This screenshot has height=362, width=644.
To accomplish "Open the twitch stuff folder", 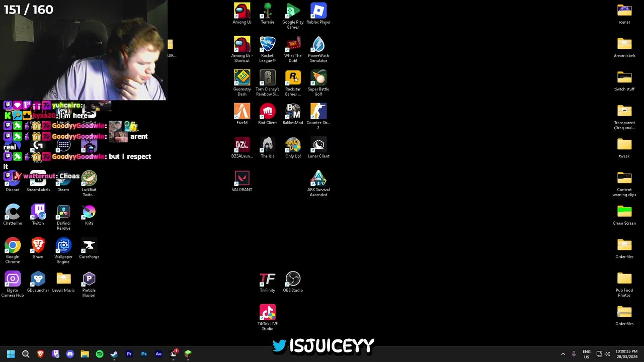I will click(624, 81).
